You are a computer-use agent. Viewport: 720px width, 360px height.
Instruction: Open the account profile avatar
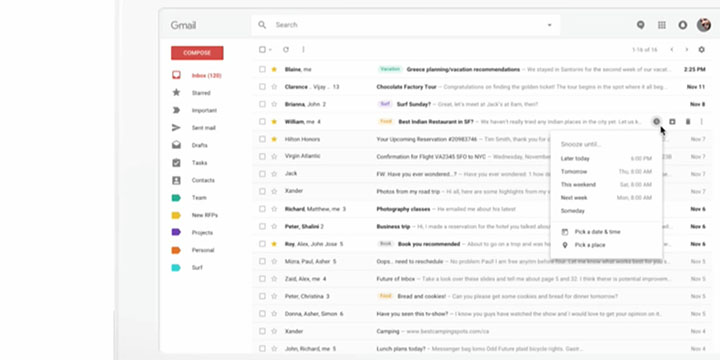(x=703, y=25)
